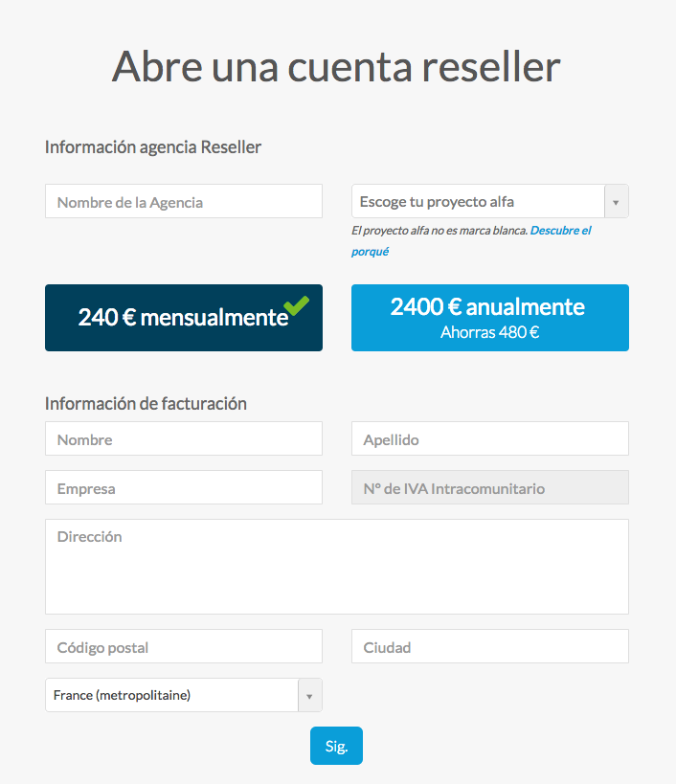Click the green checkmark on monthly plan
The image size is (676, 784).
[297, 306]
